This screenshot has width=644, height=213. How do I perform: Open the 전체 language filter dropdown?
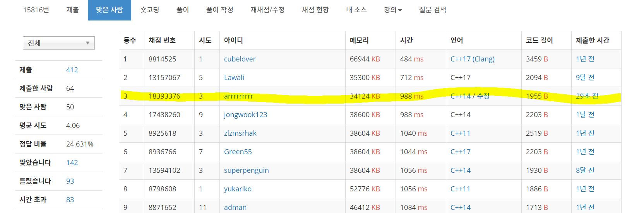[x=59, y=43]
